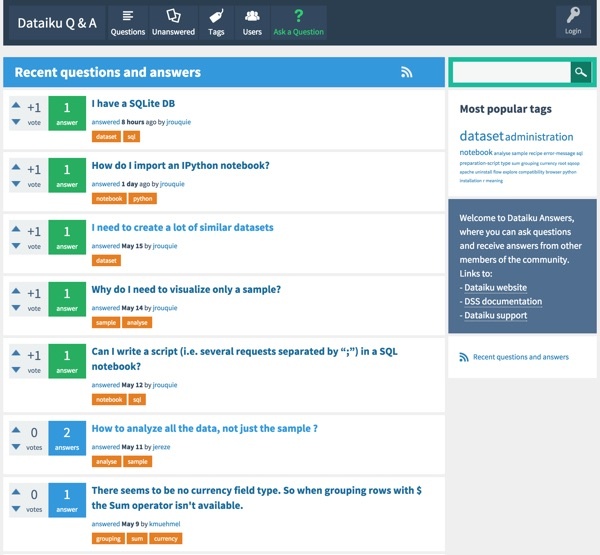
Task: Open 'How do I import an IPython notebook?'
Action: pyautogui.click(x=181, y=165)
